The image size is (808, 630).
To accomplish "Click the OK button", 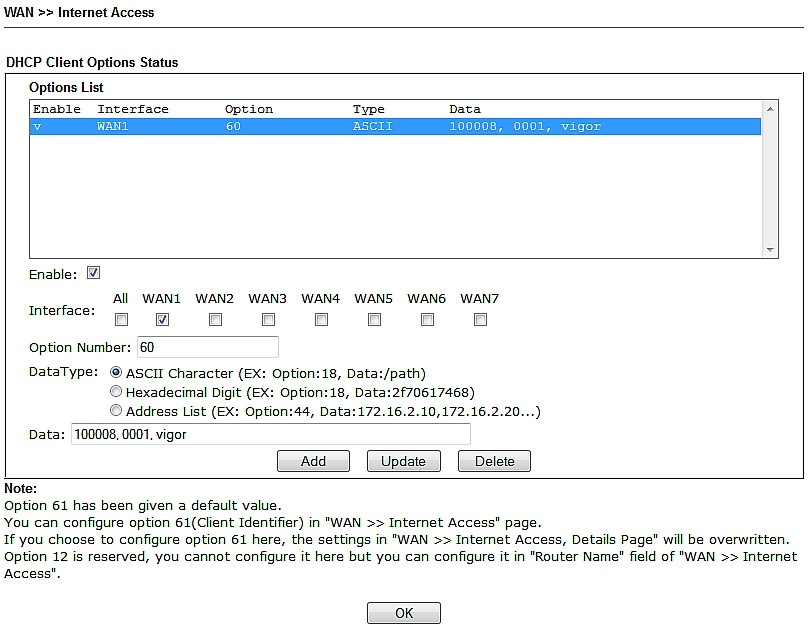I will point(403,612).
